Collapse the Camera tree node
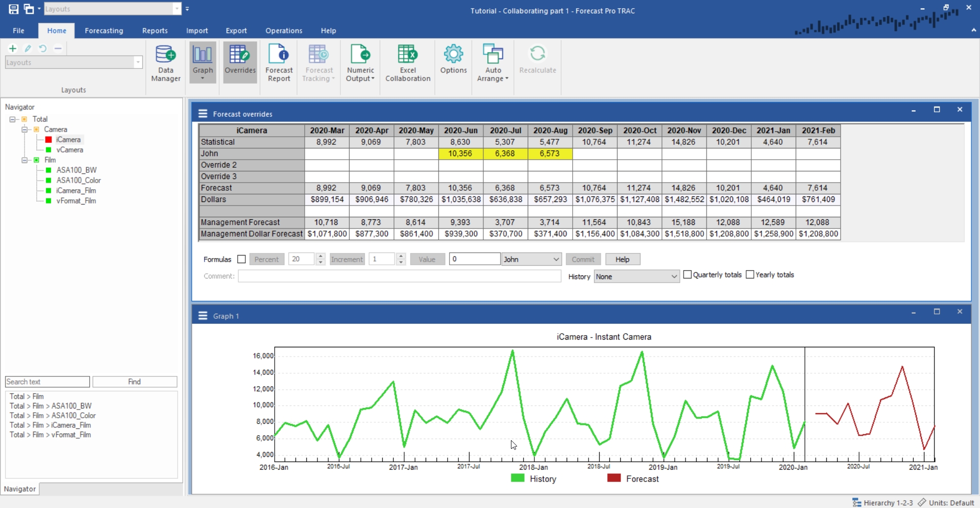Image resolution: width=980 pixels, height=508 pixels. (24, 130)
